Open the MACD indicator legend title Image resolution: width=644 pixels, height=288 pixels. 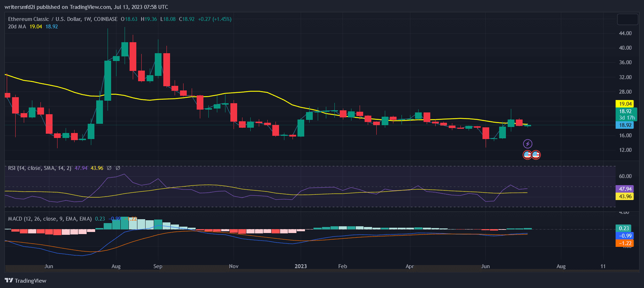[x=50, y=219]
